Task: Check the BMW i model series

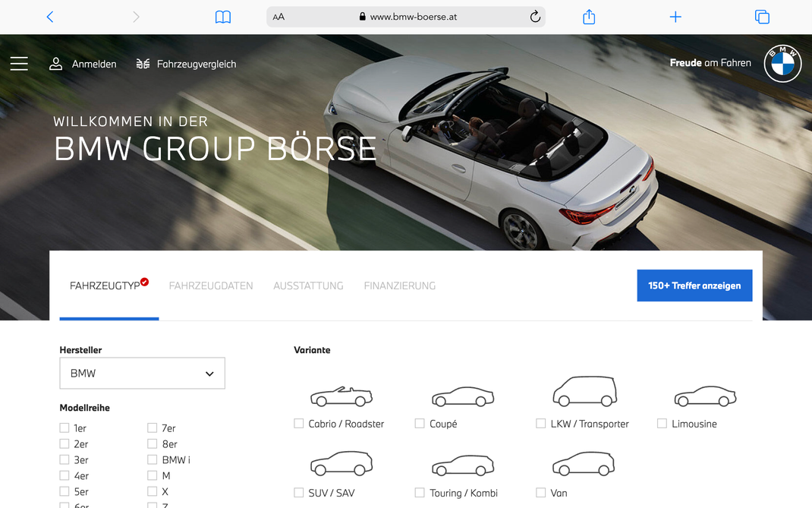Action: [152, 459]
